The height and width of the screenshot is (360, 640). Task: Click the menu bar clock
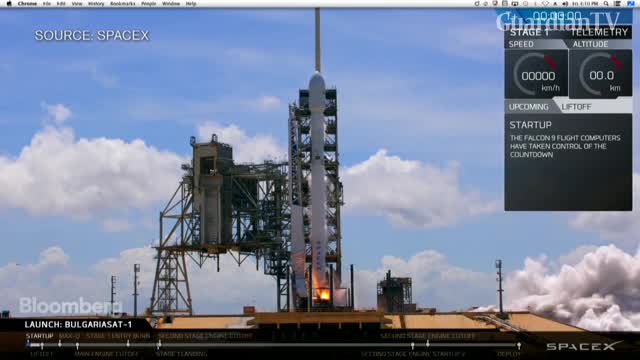(x=585, y=3)
